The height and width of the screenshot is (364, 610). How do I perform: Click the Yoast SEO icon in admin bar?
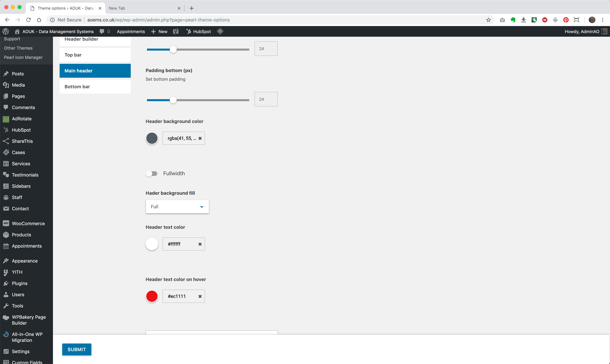[176, 31]
